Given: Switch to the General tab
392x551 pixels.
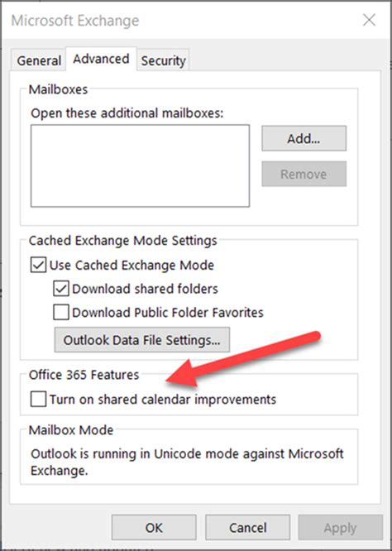Looking at the screenshot, I should pos(39,60).
